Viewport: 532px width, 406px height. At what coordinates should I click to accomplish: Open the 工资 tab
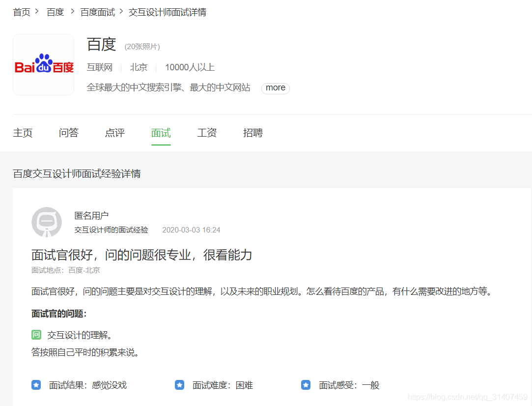[x=207, y=133]
